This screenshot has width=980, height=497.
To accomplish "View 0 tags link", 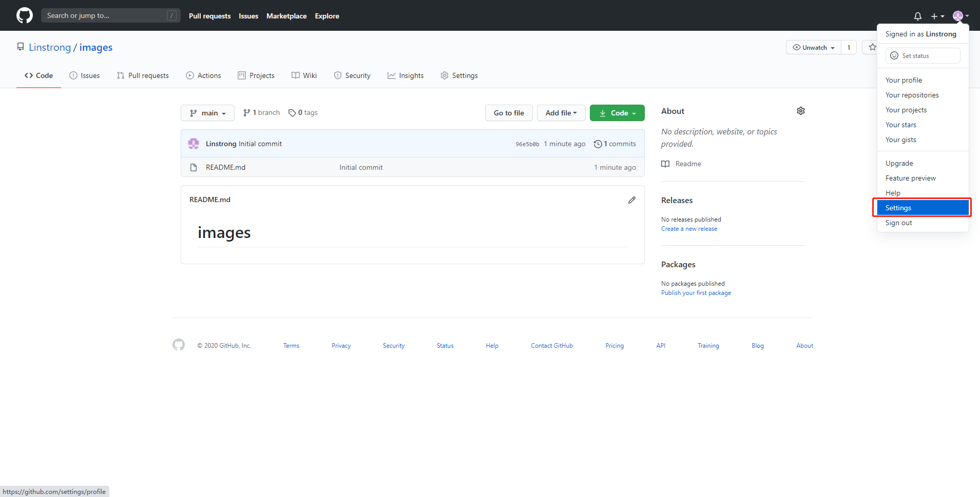I will (303, 113).
